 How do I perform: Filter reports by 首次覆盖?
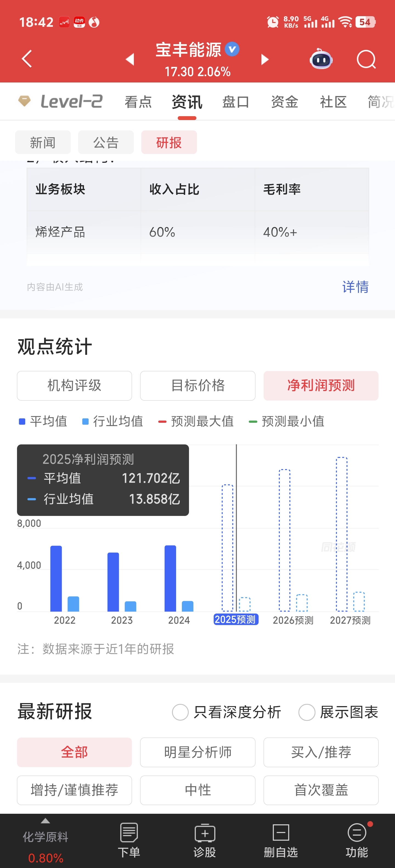click(x=321, y=790)
